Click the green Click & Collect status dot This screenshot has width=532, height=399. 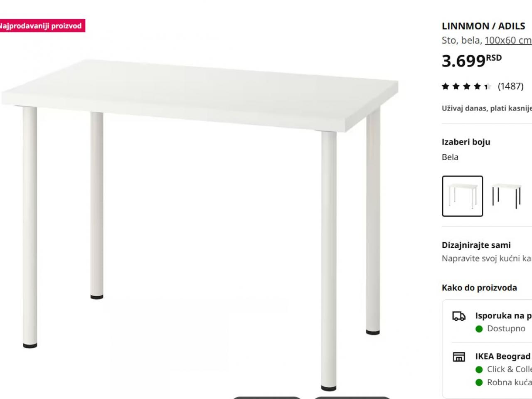point(479,369)
